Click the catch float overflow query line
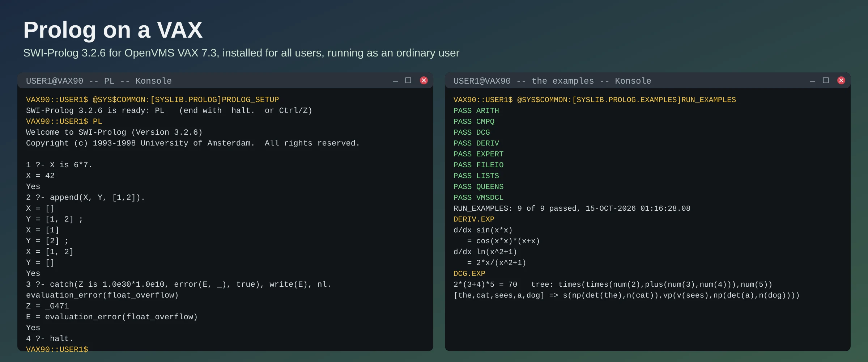Image resolution: width=868 pixels, height=362 pixels. click(178, 284)
